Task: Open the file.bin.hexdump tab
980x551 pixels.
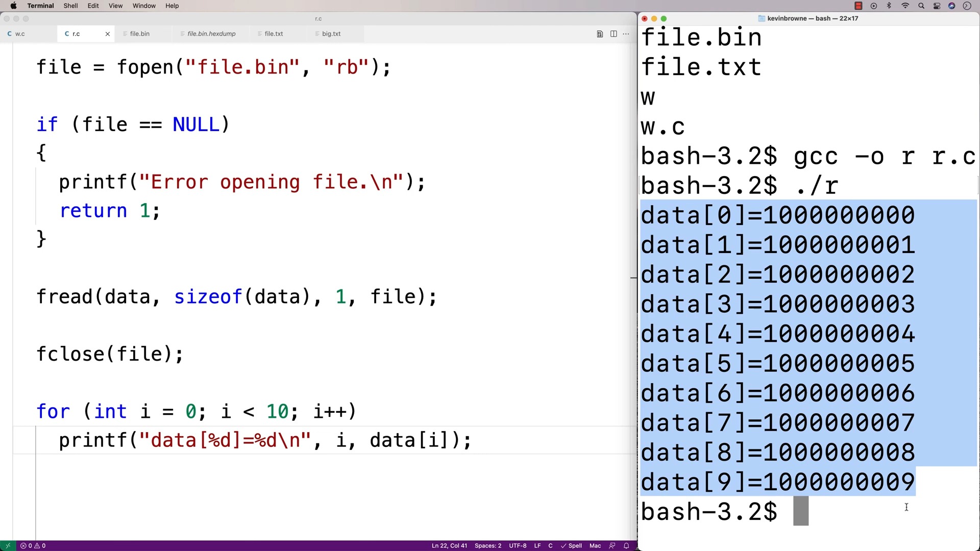Action: tap(211, 34)
